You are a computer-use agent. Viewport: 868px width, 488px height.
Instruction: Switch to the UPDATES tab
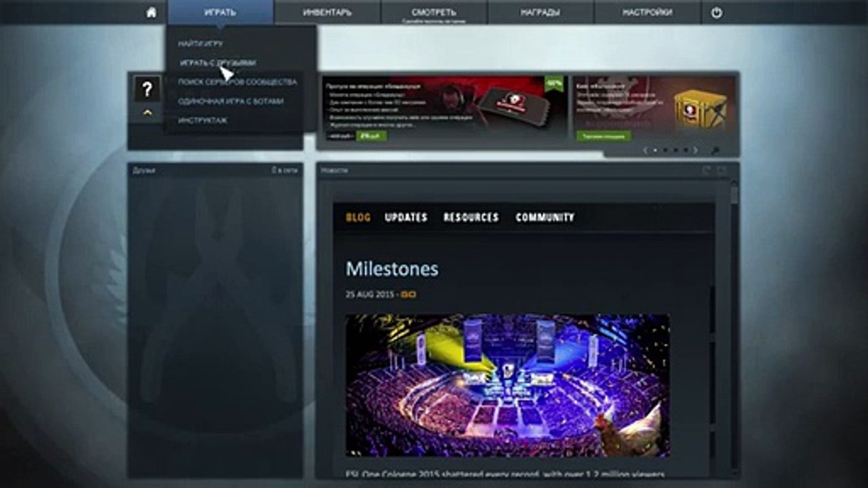(406, 218)
